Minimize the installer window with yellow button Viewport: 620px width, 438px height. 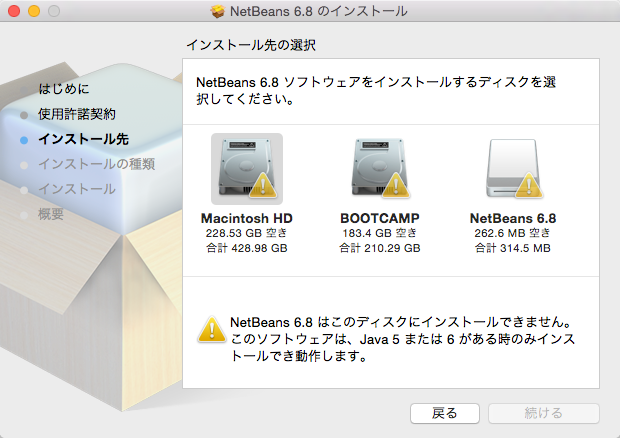[x=34, y=11]
